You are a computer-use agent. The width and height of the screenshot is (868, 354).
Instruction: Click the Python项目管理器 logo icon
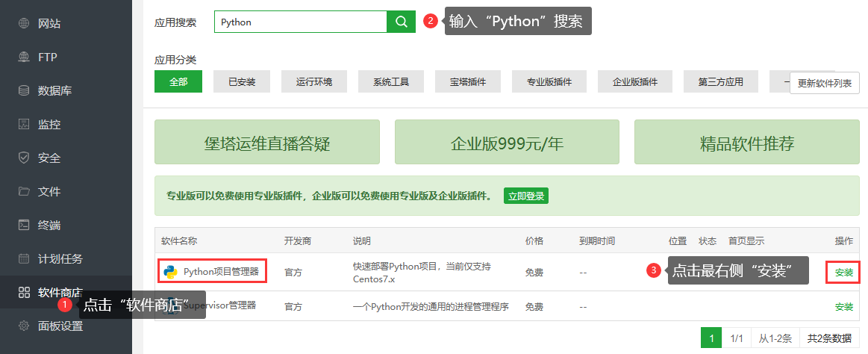171,272
